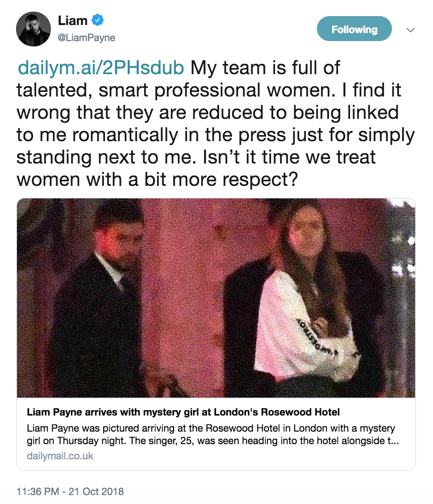
Task: Follow the dailym.ai/2PHsdub link
Action: coord(100,68)
